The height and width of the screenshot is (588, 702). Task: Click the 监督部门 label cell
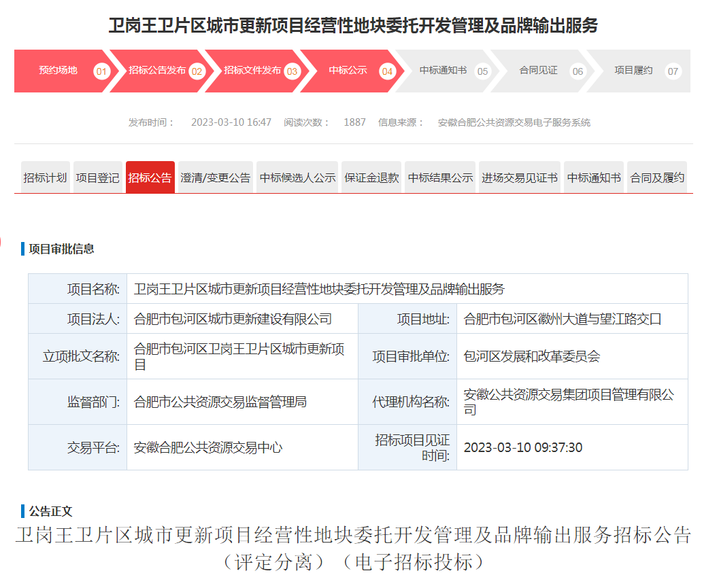[78, 402]
